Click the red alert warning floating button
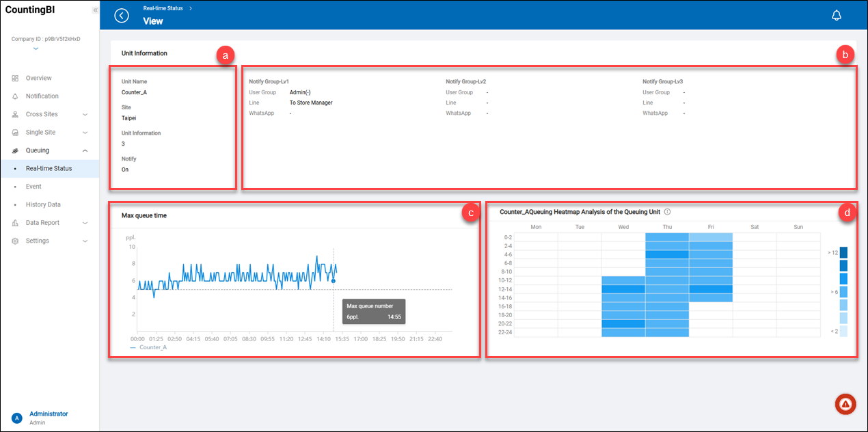868x432 pixels. click(x=845, y=405)
